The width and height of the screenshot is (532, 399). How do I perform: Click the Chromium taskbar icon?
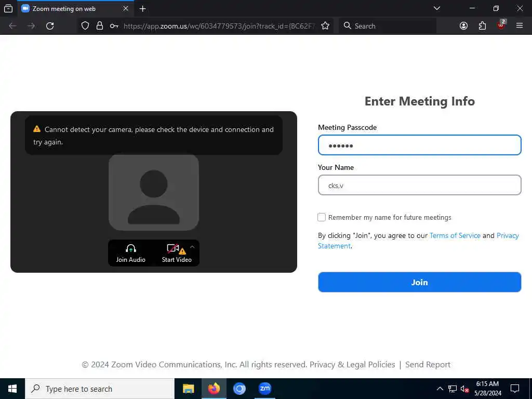tap(239, 389)
